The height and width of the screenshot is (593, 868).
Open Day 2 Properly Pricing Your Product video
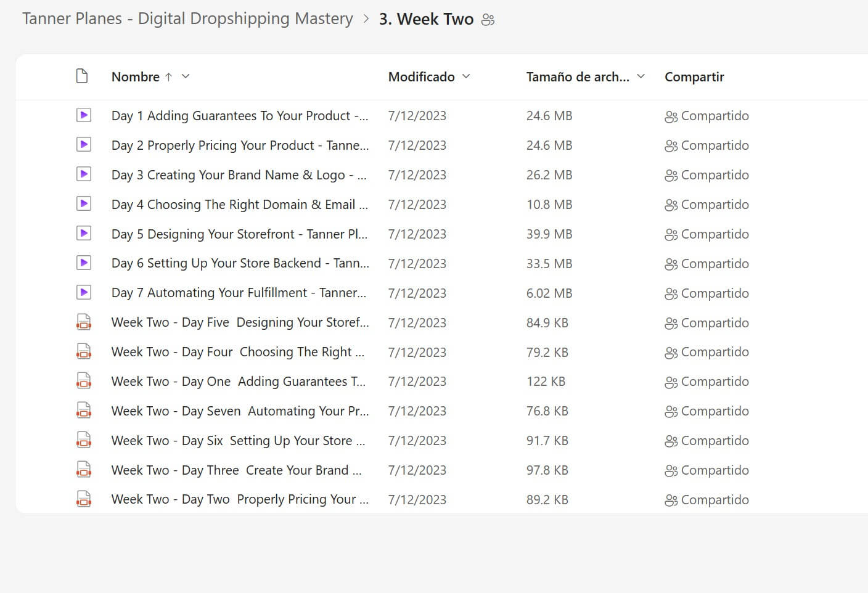[x=239, y=145]
